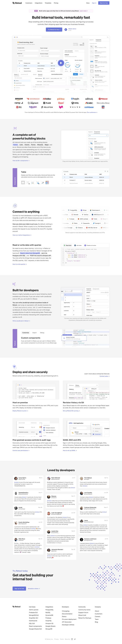Open the Select a stage dropdown
Screen dimensions: 122x644
click(73, 291)
